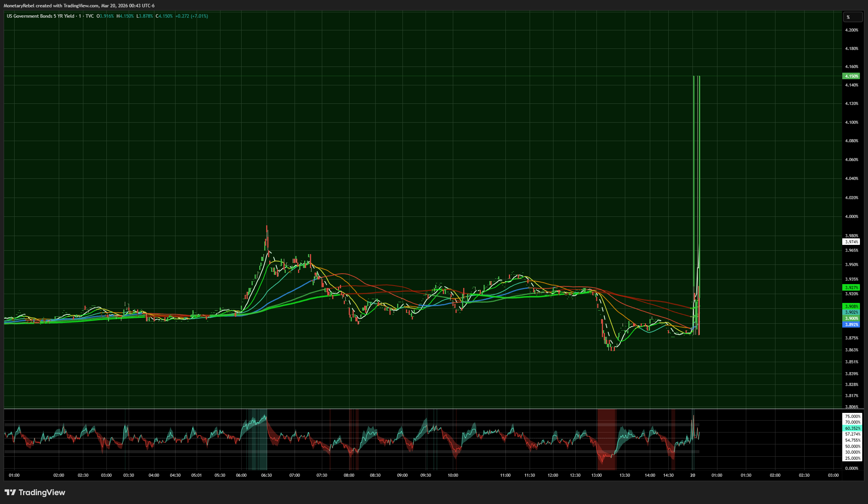The width and height of the screenshot is (868, 504).
Task: Click the green 4.150% current price tag
Action: coord(851,76)
